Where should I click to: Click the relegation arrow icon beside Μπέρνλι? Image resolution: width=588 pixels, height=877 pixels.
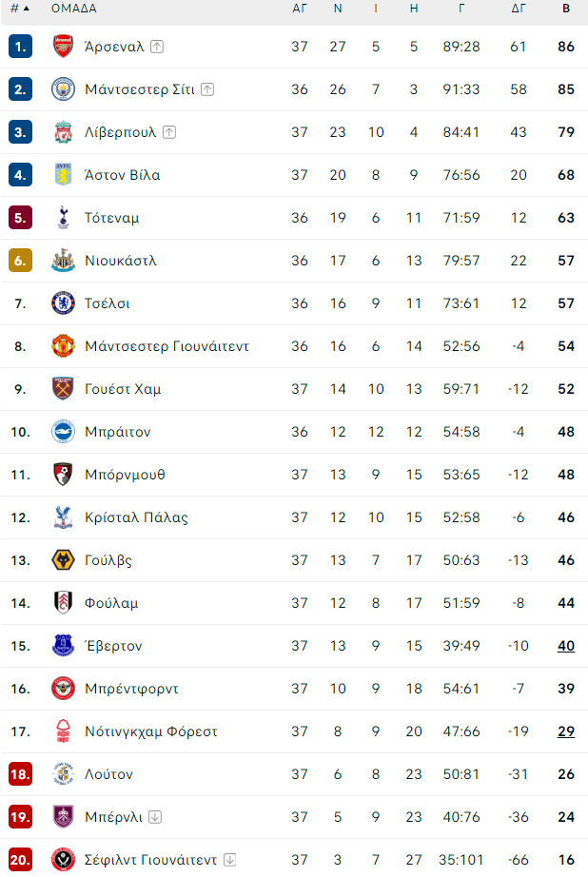[x=155, y=816]
